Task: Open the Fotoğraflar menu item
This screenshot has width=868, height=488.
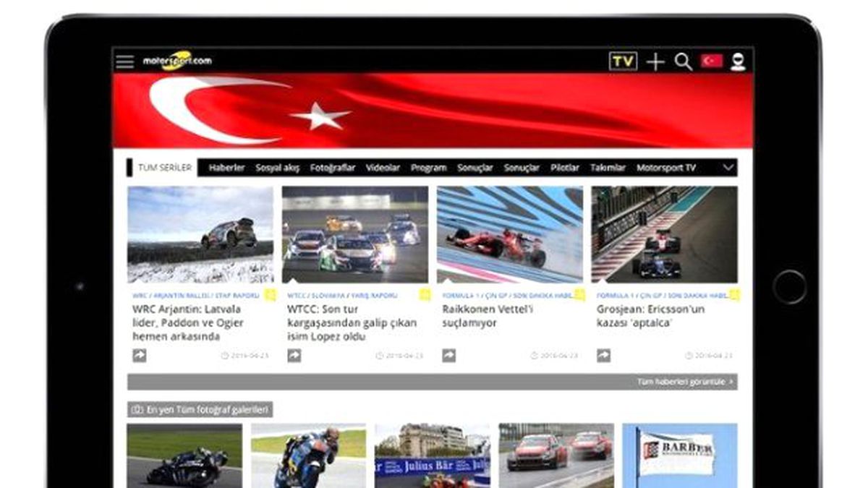Action: click(333, 168)
